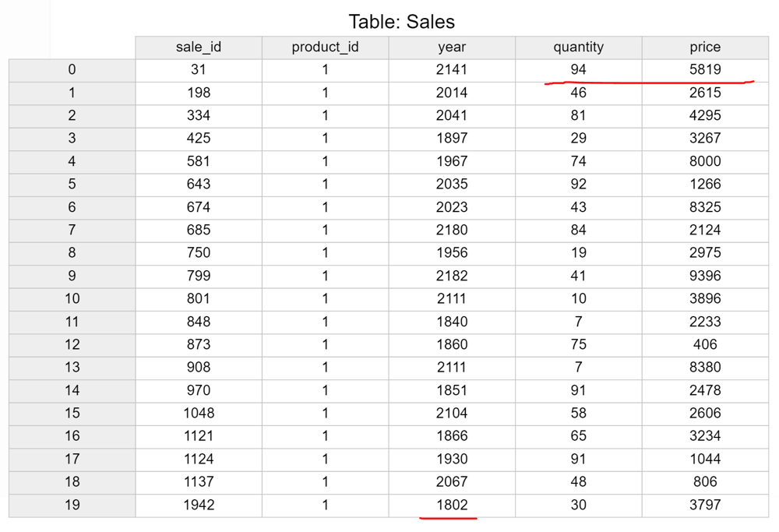Image resolution: width=779 pixels, height=532 pixels.
Task: Click the product_id column header
Action: 325,48
